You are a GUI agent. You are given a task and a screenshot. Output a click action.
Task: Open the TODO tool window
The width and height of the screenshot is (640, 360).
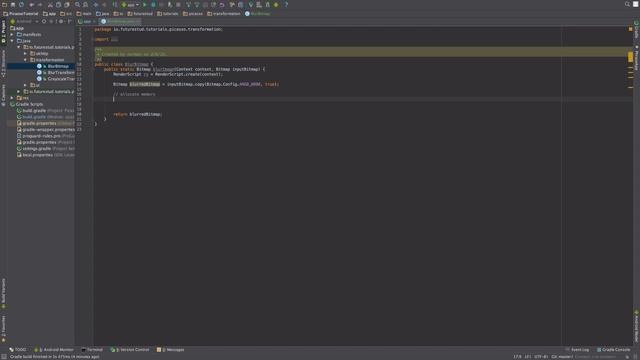coord(18,350)
